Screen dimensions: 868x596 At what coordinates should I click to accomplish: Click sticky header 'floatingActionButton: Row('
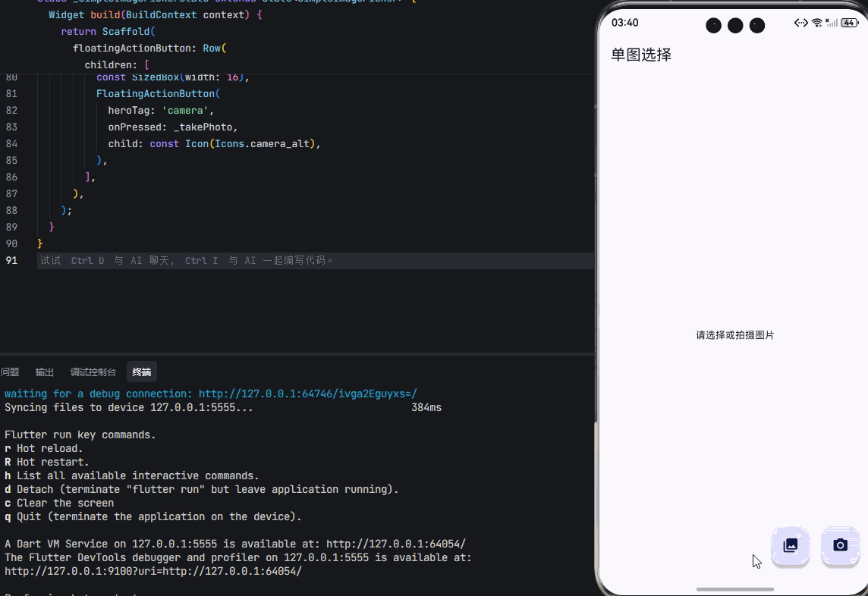[x=149, y=48]
